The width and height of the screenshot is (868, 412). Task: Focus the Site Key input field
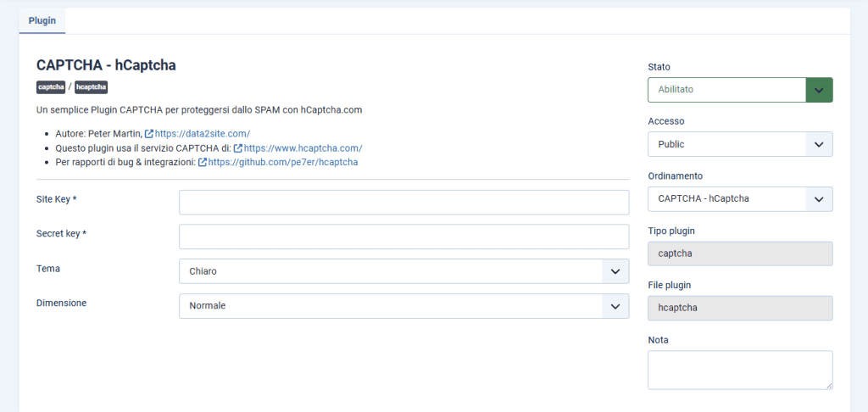403,203
